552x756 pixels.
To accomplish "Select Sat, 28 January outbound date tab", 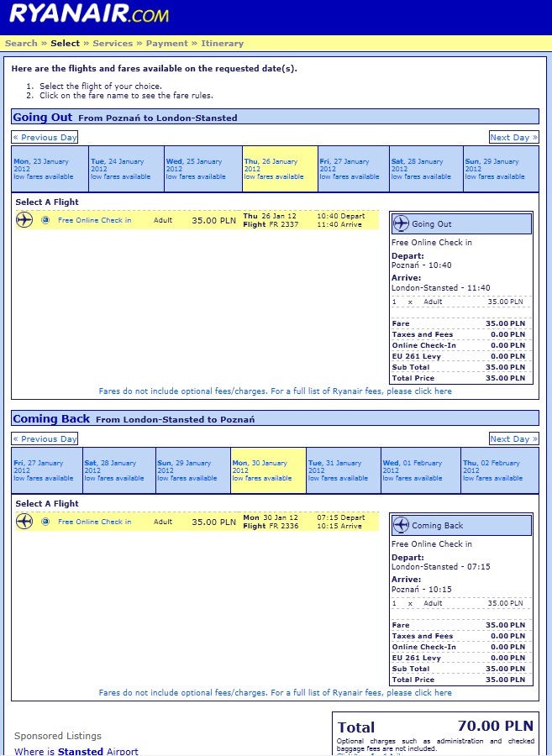I will [x=426, y=169].
